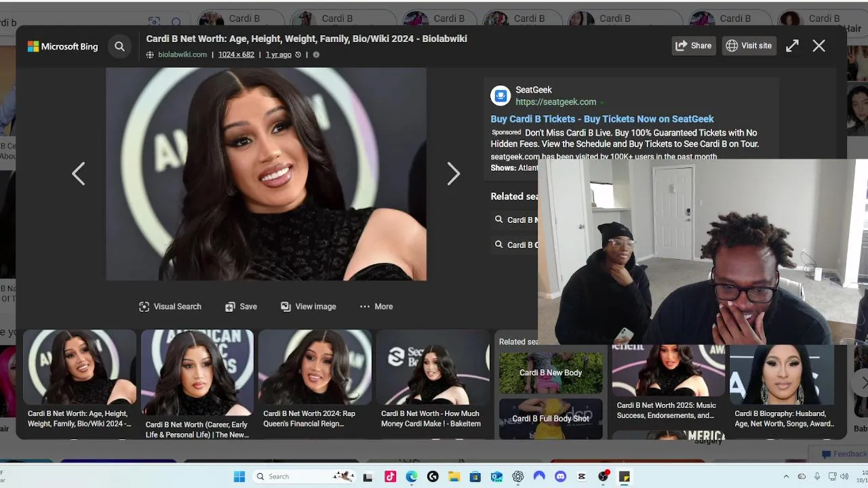Click the page title Cardi B Net Worth text
The width and height of the screenshot is (868, 488).
tap(307, 39)
